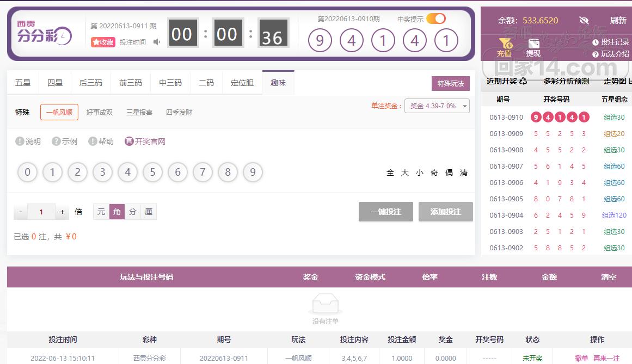Click the 充值 recharge money bag icon

[x=505, y=44]
